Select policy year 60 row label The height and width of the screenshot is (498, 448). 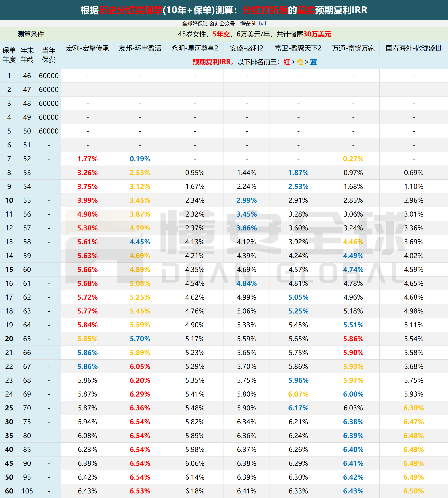point(9,491)
